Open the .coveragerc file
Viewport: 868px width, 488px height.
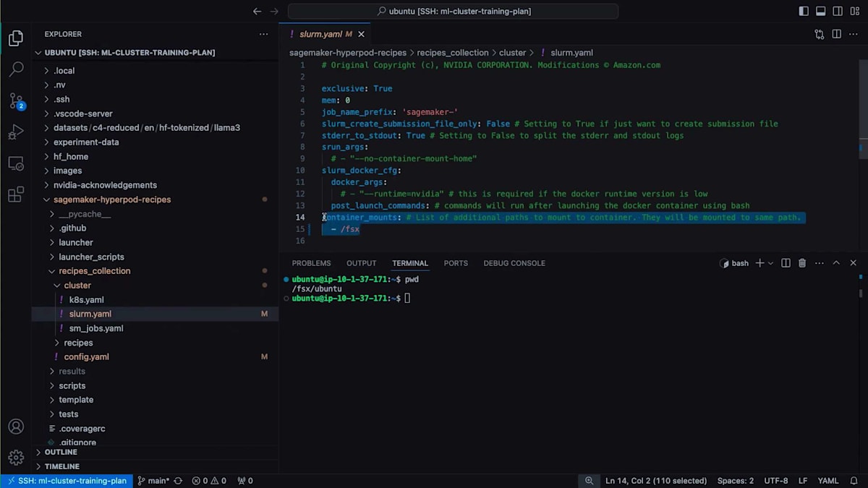[x=155, y=429]
